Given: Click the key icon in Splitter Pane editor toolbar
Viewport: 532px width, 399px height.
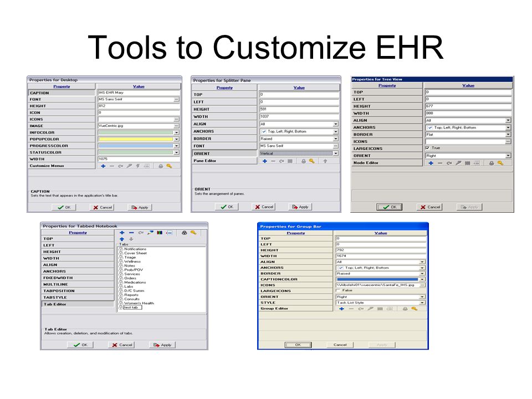Looking at the screenshot, I should click(312, 161).
